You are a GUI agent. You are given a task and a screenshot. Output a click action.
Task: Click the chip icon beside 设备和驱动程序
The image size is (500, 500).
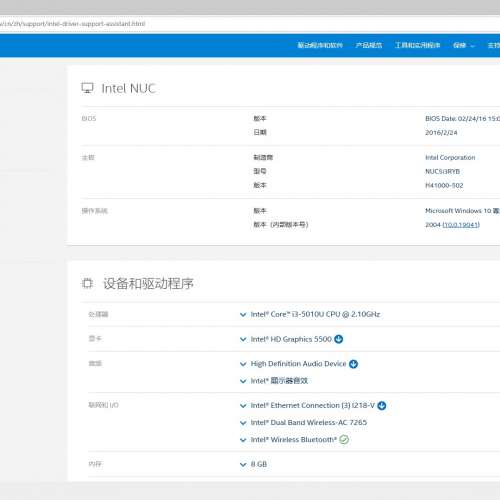pyautogui.click(x=87, y=283)
